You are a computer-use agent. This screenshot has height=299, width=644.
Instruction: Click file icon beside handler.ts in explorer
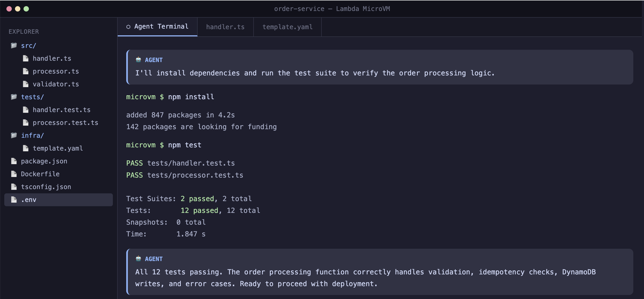(x=26, y=58)
